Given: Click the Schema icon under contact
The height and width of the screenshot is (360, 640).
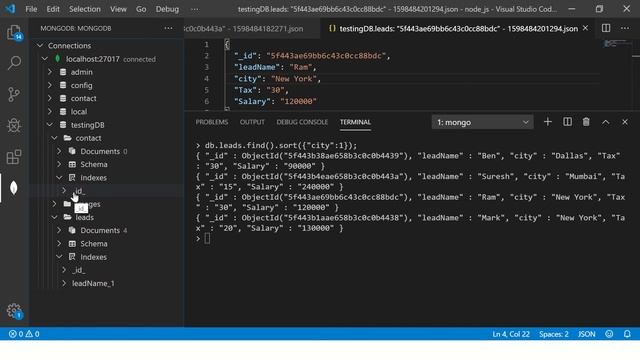Looking at the screenshot, I should pos(72,164).
